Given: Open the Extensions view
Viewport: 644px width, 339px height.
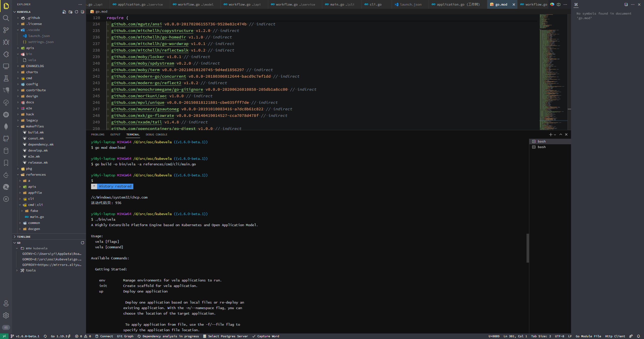Looking at the screenshot, I should coord(6,54).
